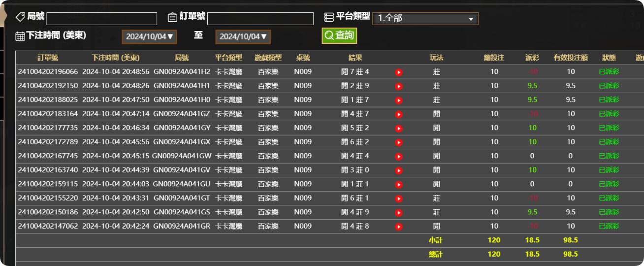The image size is (644, 266).
Task: Click 已派彩 status of order 241004202196066
Action: [609, 72]
